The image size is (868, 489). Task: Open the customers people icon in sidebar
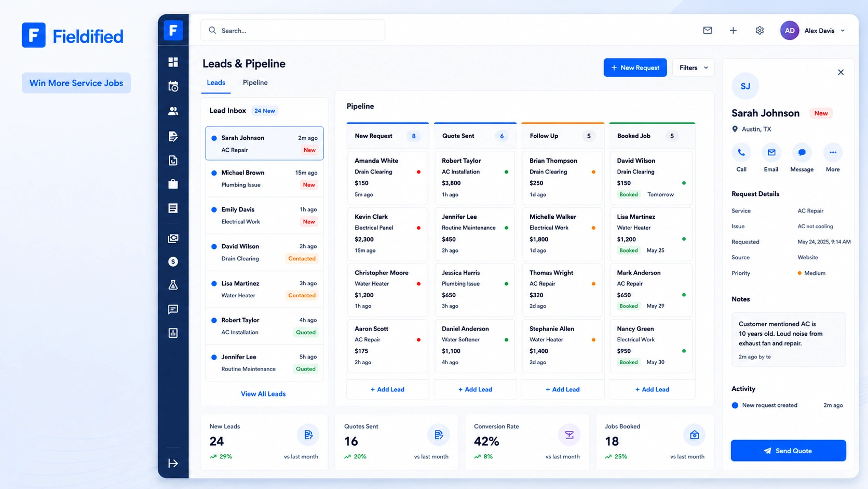pyautogui.click(x=173, y=111)
